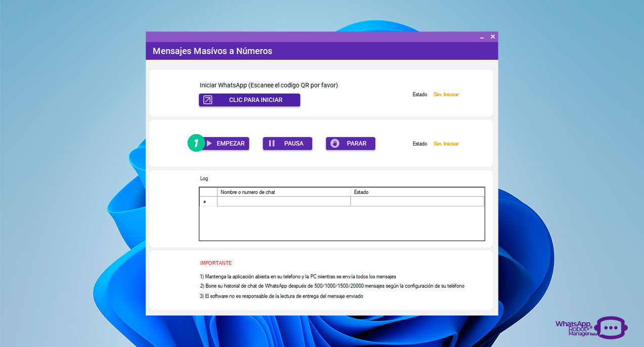
Task: Click the note starting '2) Borre su historial'
Action: [332, 286]
